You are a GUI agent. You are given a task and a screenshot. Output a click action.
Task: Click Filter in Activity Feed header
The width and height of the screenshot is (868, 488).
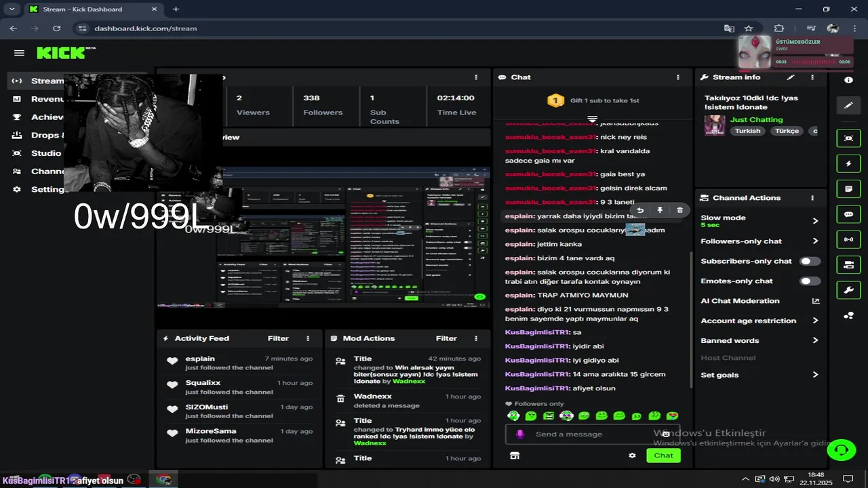(x=278, y=338)
